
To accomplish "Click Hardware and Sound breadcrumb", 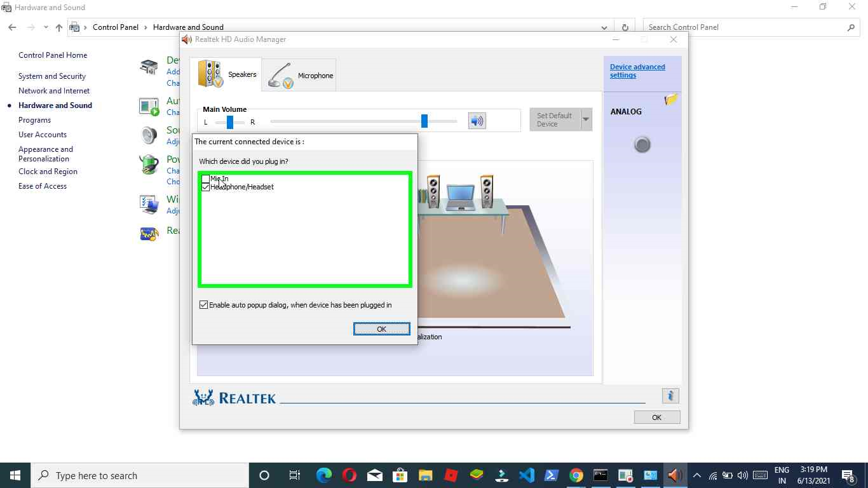I will coord(188,27).
